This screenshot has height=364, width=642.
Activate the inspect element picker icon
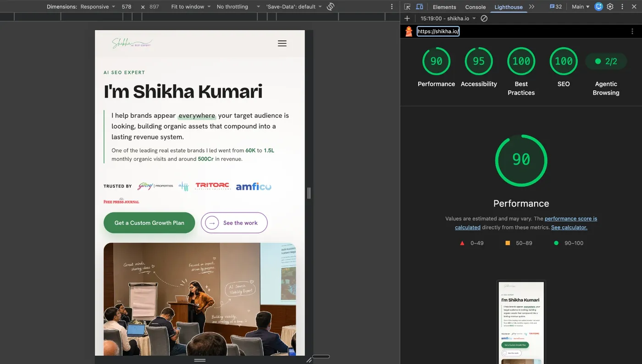click(x=407, y=7)
